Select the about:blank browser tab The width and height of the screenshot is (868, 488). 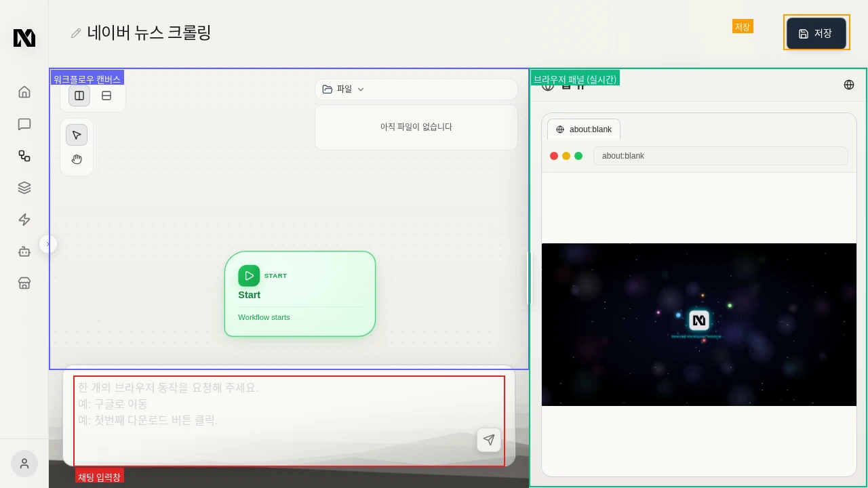[x=584, y=129]
